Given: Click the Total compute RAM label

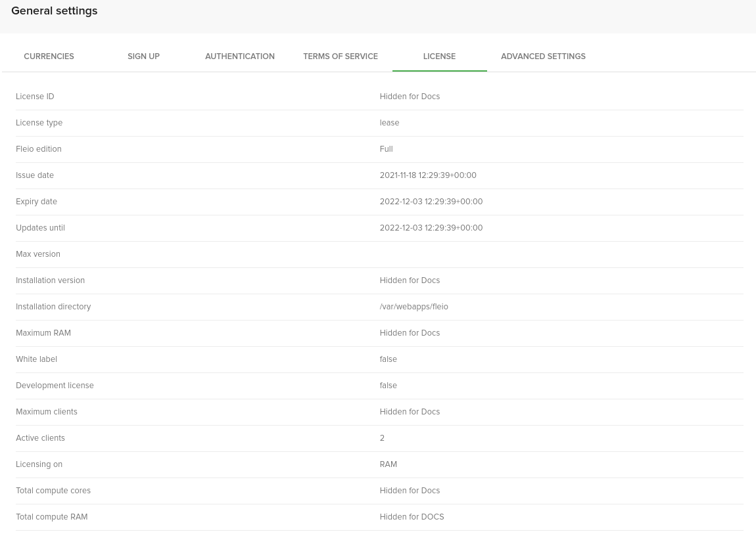Looking at the screenshot, I should [x=51, y=517].
